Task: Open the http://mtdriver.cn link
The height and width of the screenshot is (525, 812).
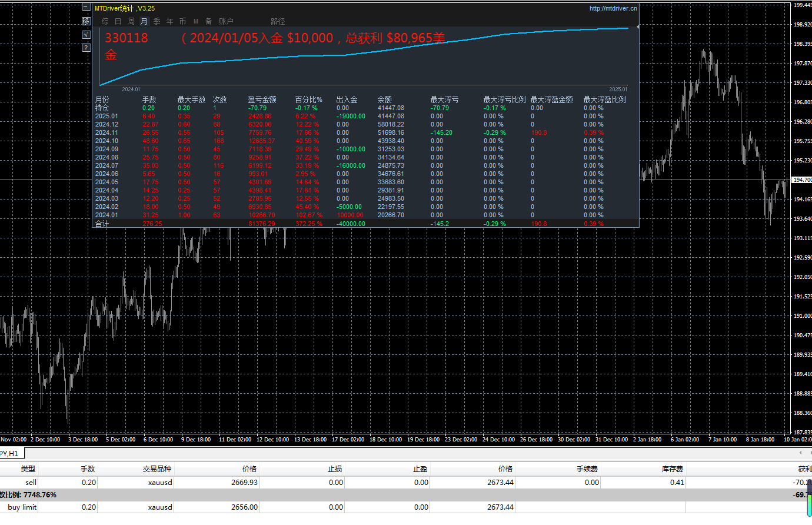Action: coord(613,8)
